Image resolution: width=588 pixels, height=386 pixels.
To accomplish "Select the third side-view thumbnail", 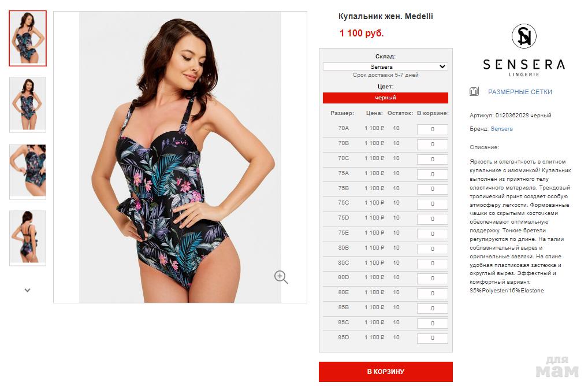I will click(28, 172).
